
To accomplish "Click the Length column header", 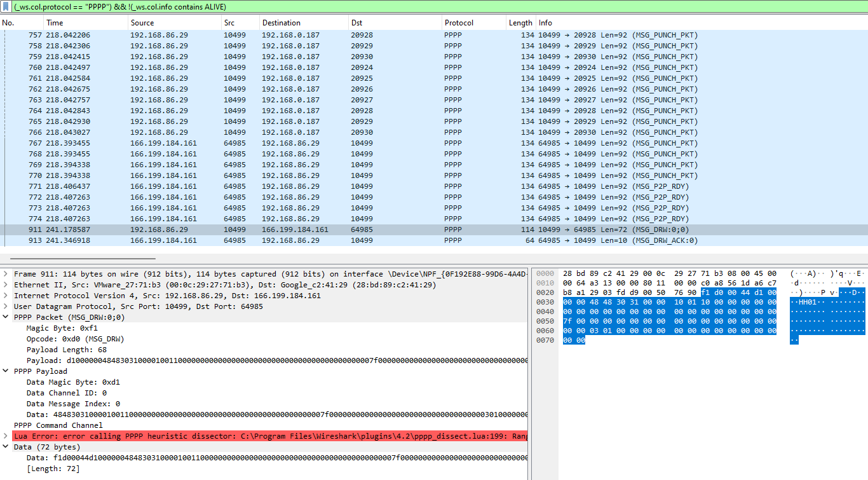I will pyautogui.click(x=520, y=23).
